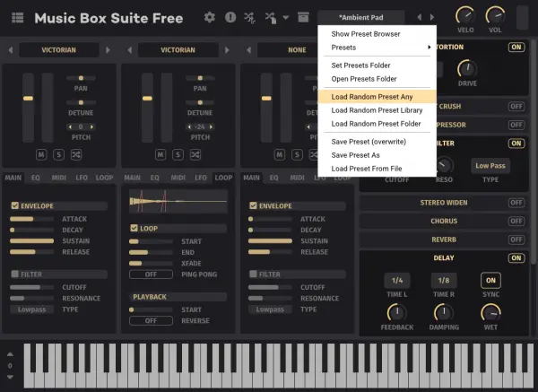Mute layer 3 with M button
The image size is (538, 392).
280,155
